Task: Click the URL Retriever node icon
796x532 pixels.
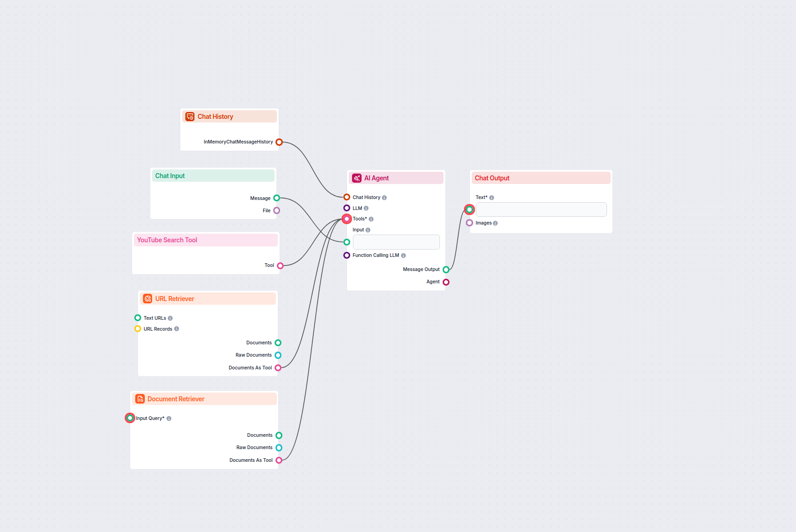Action: [x=148, y=299]
